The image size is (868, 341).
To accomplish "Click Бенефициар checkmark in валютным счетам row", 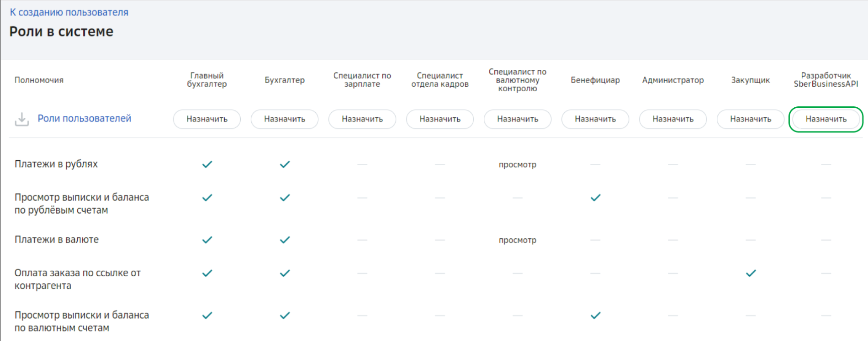I will pyautogui.click(x=595, y=315).
